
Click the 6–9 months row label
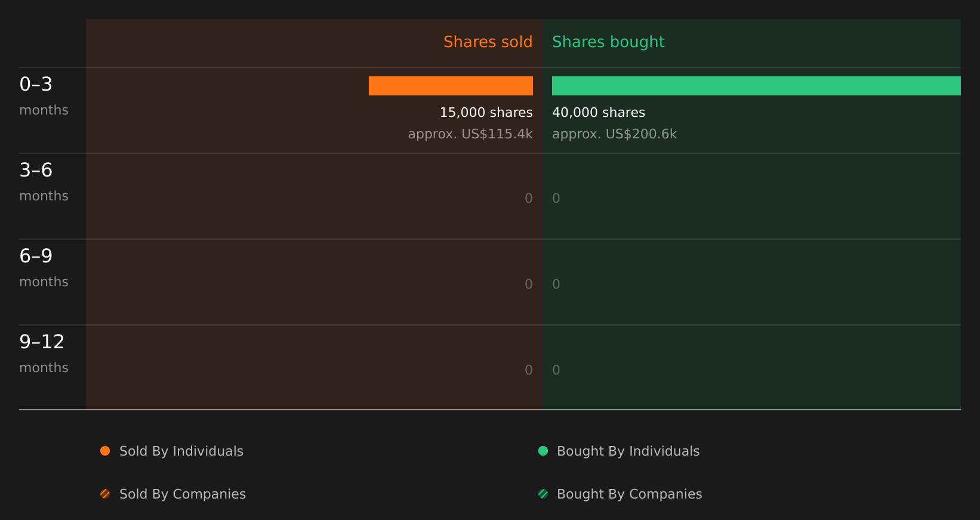[44, 268]
